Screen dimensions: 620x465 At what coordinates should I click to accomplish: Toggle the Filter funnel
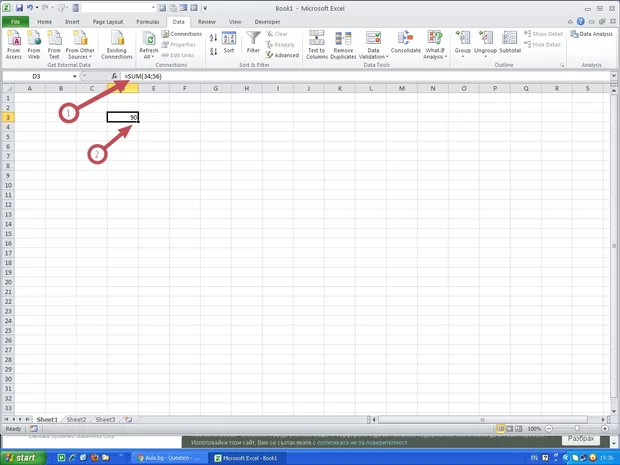[253, 43]
